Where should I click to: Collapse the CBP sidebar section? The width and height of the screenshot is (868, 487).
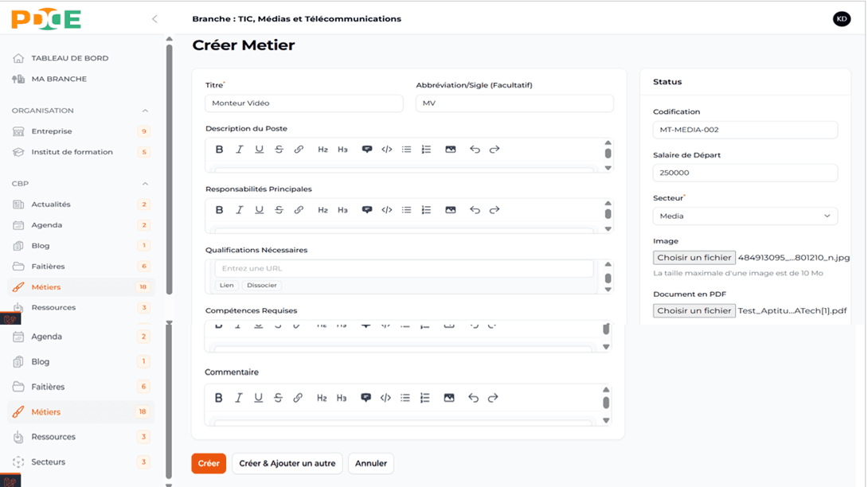(145, 184)
